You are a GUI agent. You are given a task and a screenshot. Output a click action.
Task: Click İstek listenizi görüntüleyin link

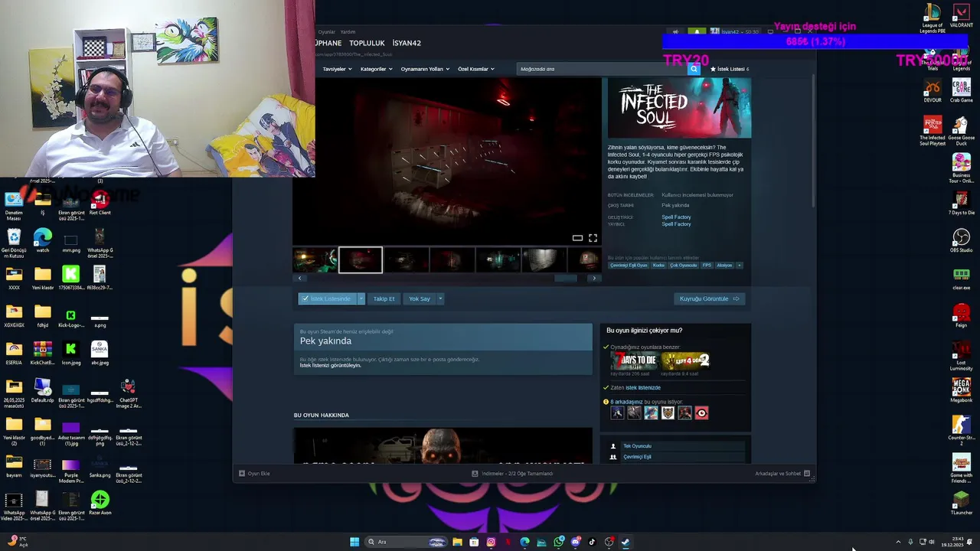[330, 366]
